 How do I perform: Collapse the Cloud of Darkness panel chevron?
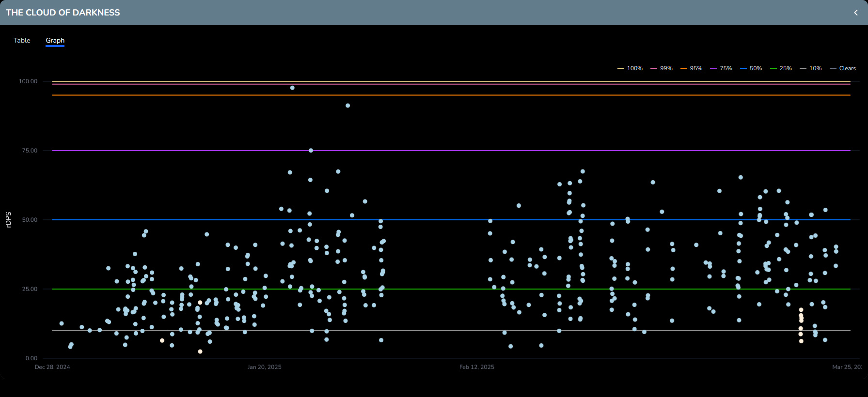856,13
